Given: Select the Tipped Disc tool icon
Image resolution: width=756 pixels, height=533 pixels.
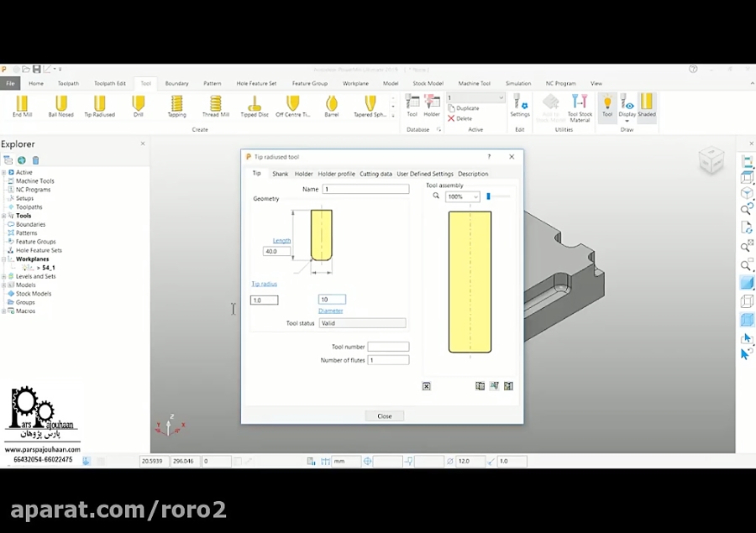Looking at the screenshot, I should [254, 105].
